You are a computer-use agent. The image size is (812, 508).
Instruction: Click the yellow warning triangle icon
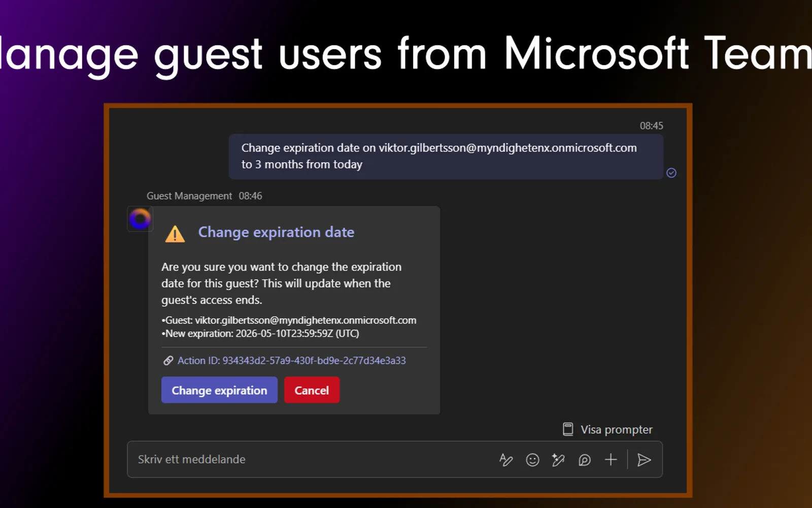point(175,234)
